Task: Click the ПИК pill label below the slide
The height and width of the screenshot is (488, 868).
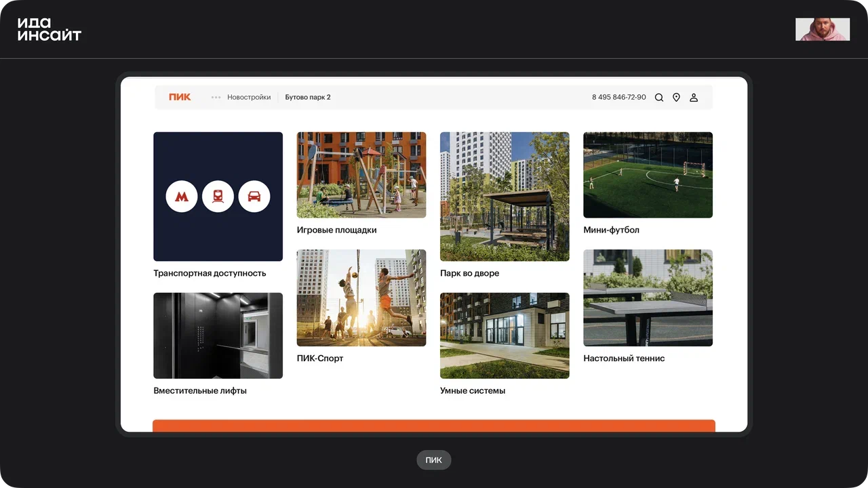Action: [x=434, y=460]
